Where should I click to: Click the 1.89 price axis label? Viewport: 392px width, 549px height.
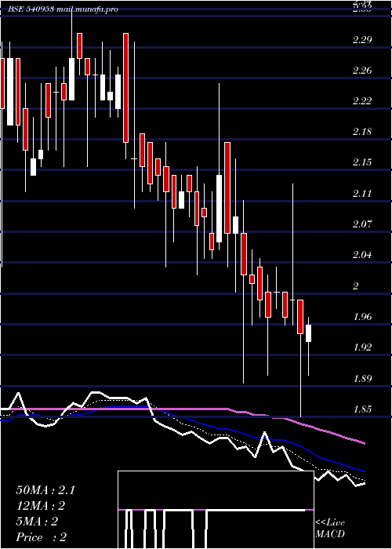click(x=362, y=379)
